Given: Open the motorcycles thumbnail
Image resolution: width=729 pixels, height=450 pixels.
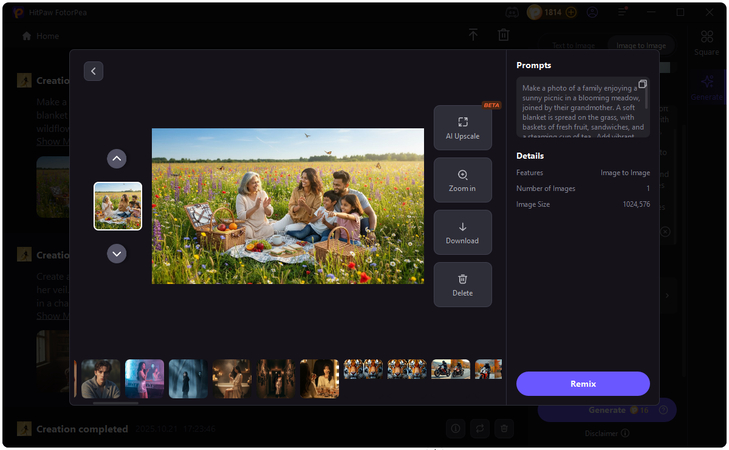Looking at the screenshot, I should pyautogui.click(x=451, y=369).
